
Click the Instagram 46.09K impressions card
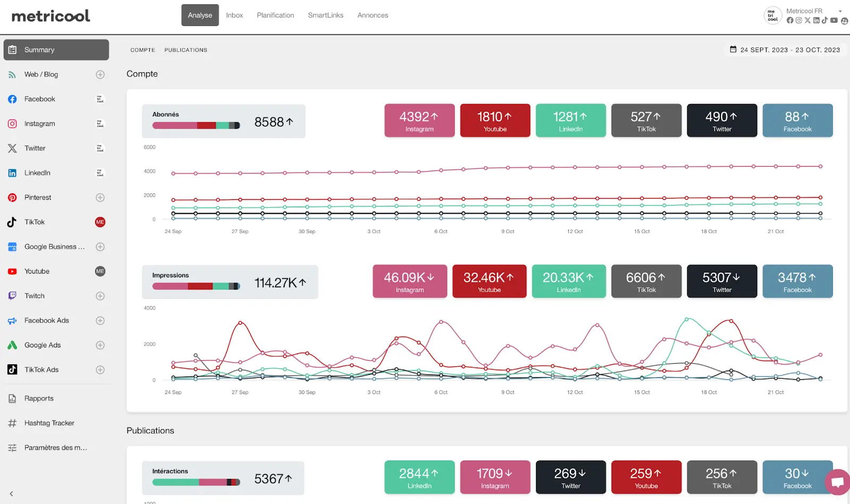pyautogui.click(x=410, y=281)
